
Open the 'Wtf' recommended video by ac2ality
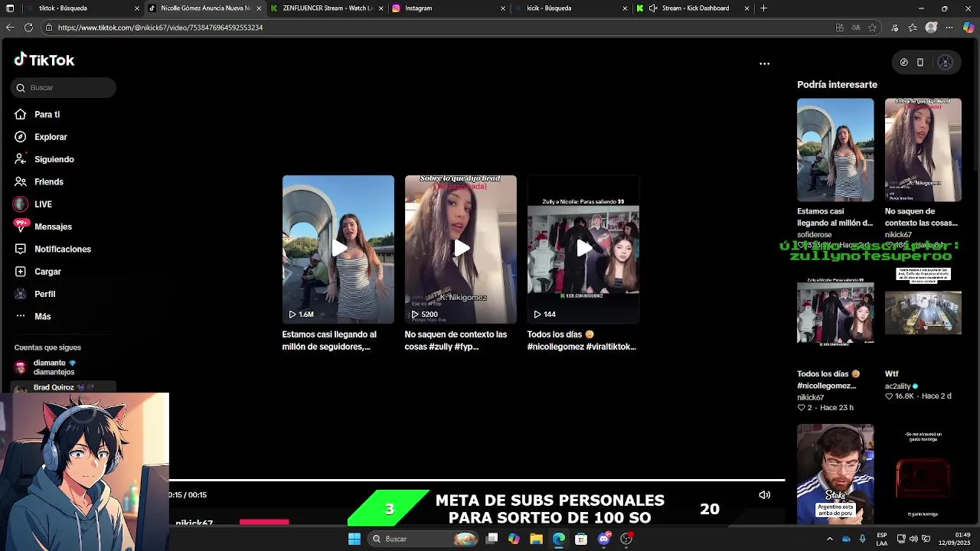point(923,313)
